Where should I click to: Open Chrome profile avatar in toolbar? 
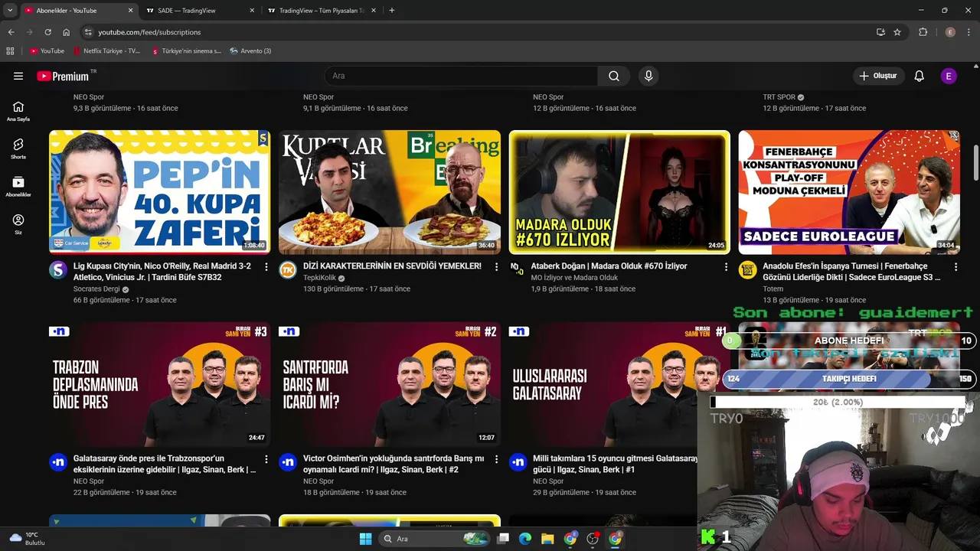950,32
